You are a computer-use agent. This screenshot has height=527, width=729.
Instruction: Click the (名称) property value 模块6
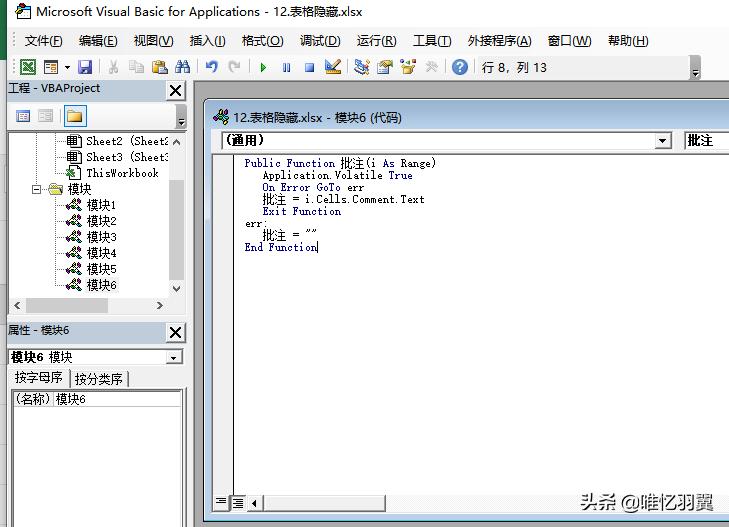pos(117,399)
